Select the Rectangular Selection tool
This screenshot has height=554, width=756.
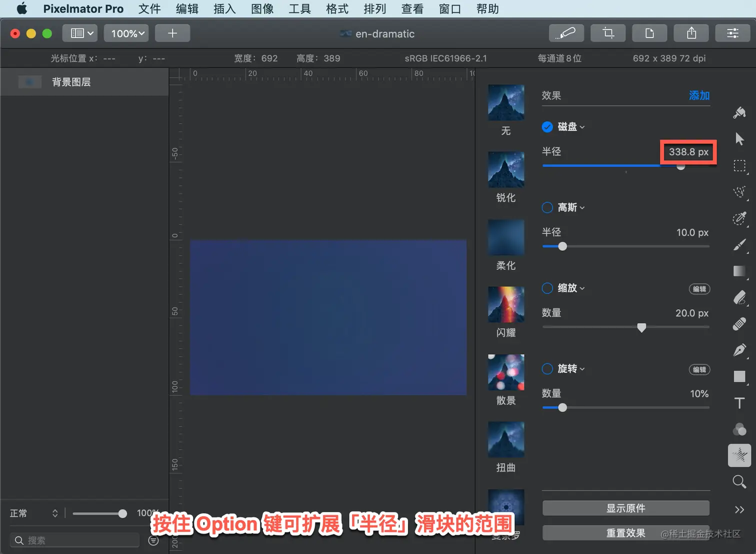click(739, 166)
